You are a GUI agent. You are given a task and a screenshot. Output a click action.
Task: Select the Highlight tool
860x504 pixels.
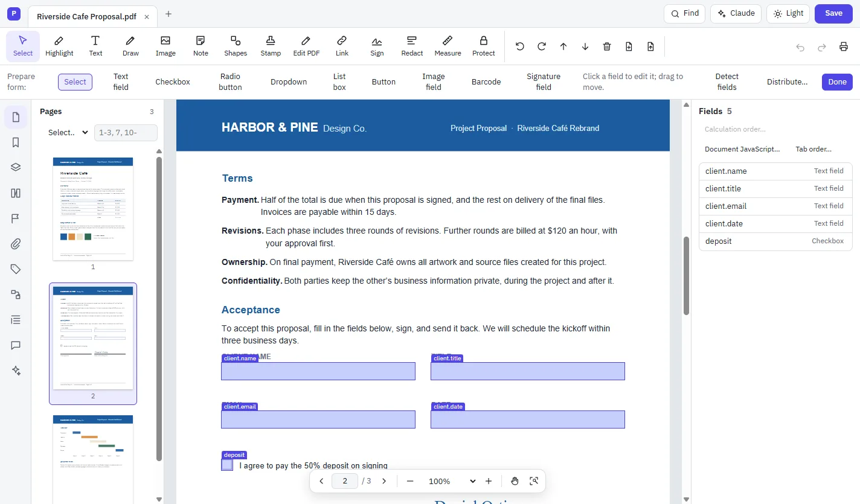point(59,46)
